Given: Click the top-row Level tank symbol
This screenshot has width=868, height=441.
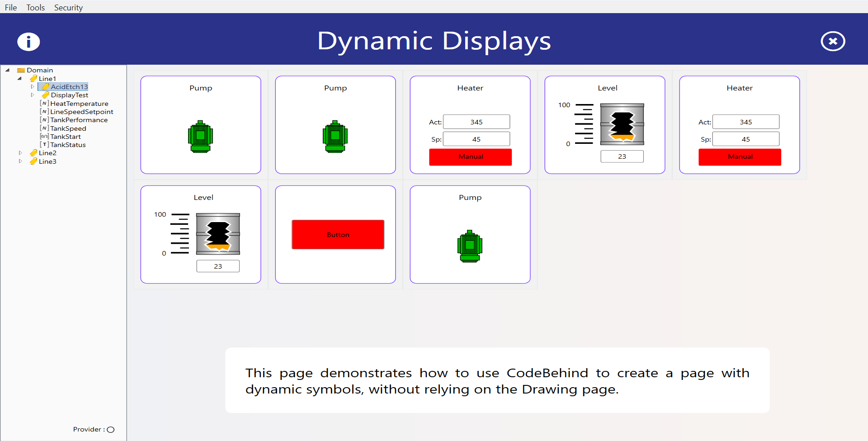Looking at the screenshot, I should (622, 124).
